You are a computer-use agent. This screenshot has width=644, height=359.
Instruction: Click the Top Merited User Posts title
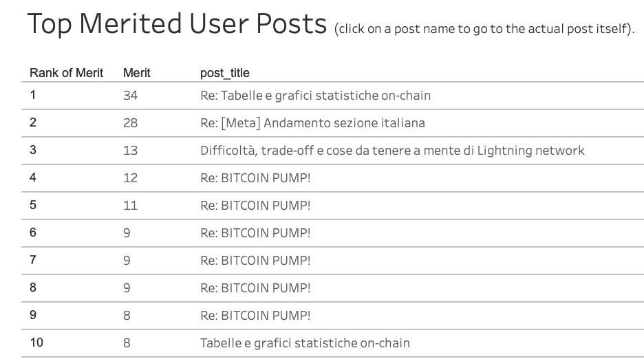click(x=177, y=24)
